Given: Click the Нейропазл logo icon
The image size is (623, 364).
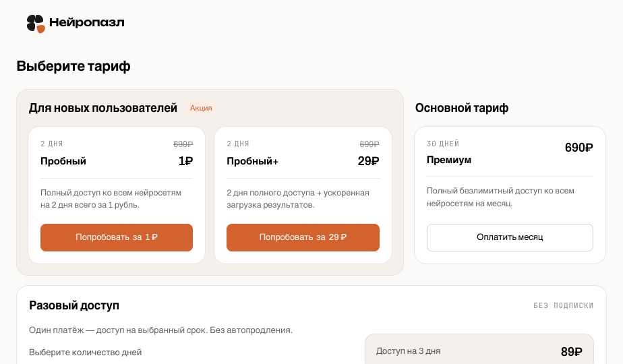Looking at the screenshot, I should tap(35, 24).
